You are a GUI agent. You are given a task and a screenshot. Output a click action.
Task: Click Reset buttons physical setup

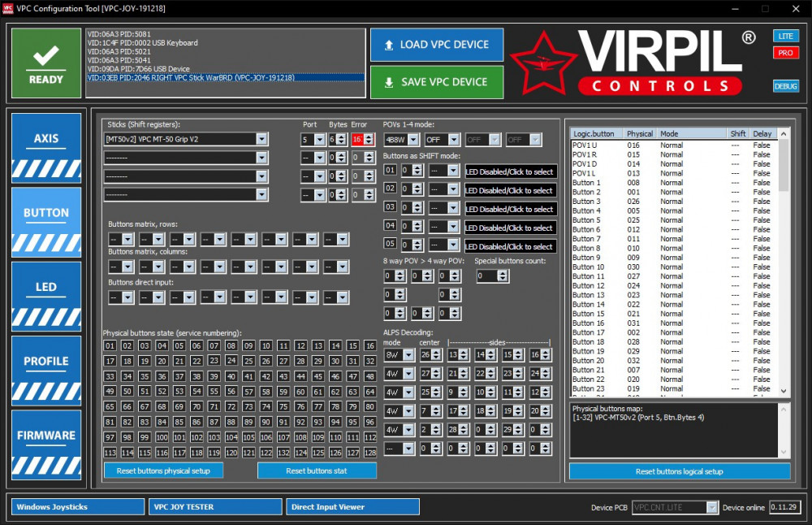click(163, 471)
